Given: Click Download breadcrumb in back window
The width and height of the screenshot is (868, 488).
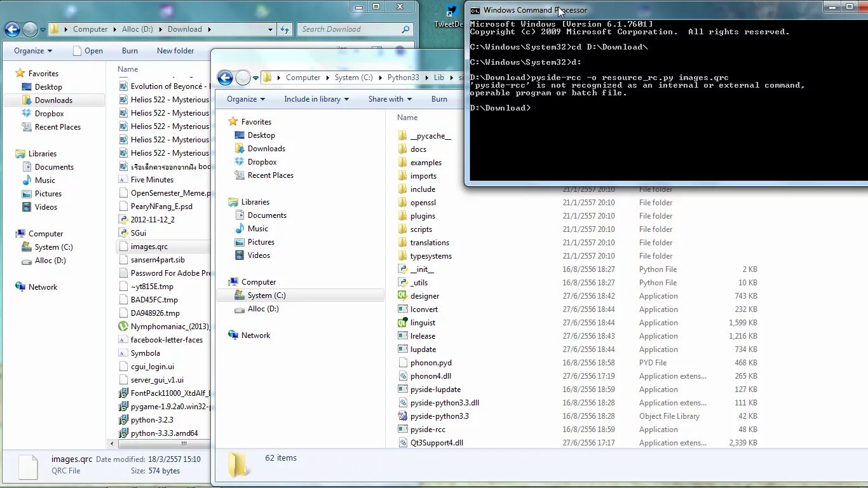Looking at the screenshot, I should pyautogui.click(x=185, y=29).
